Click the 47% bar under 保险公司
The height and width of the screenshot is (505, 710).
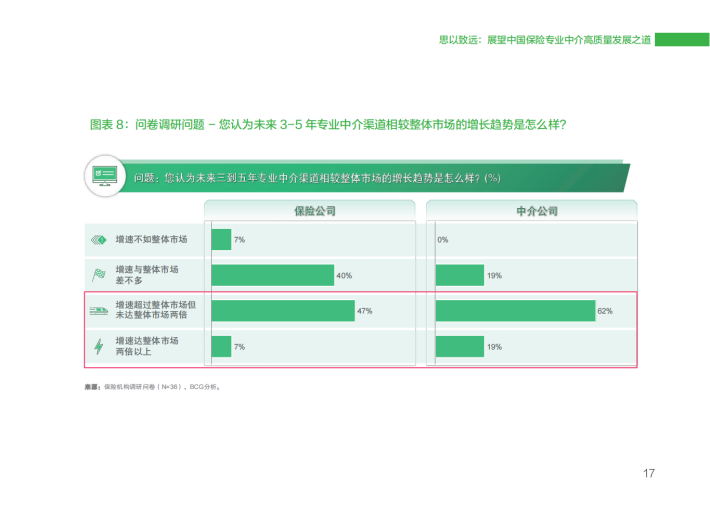[283, 311]
